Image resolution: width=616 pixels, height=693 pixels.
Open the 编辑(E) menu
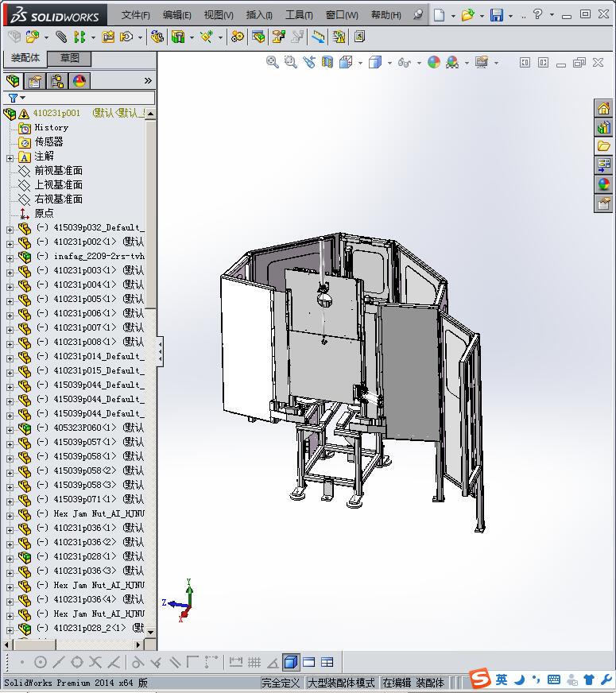coord(176,15)
